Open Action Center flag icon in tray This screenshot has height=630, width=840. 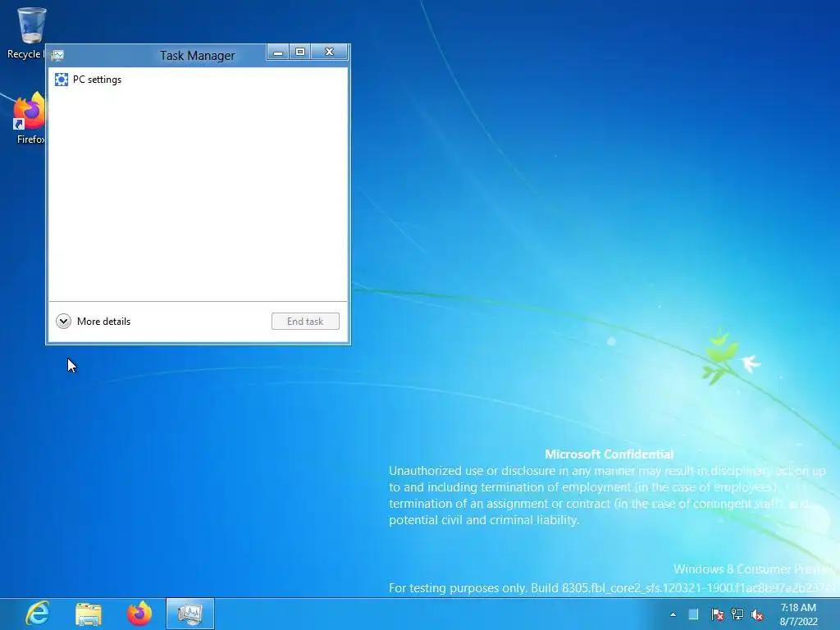click(x=717, y=614)
